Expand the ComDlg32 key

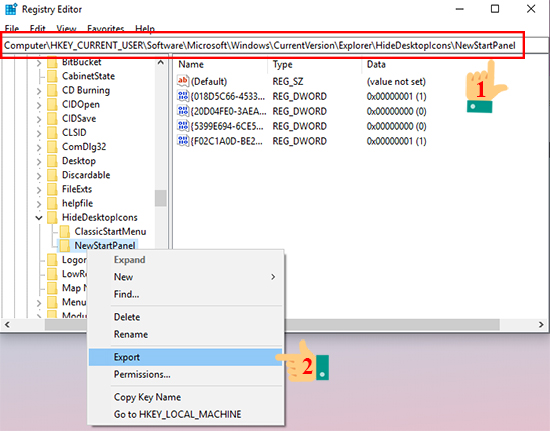pyautogui.click(x=39, y=147)
